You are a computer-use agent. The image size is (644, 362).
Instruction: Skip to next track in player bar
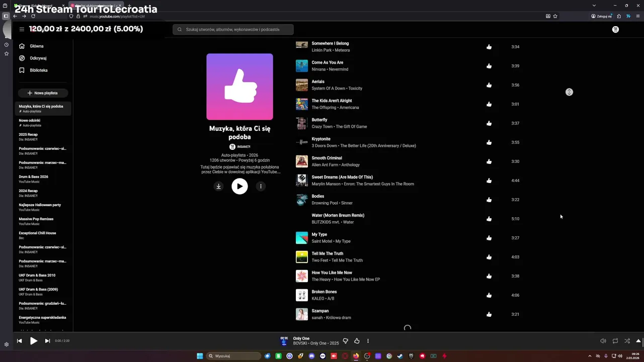coord(47,341)
